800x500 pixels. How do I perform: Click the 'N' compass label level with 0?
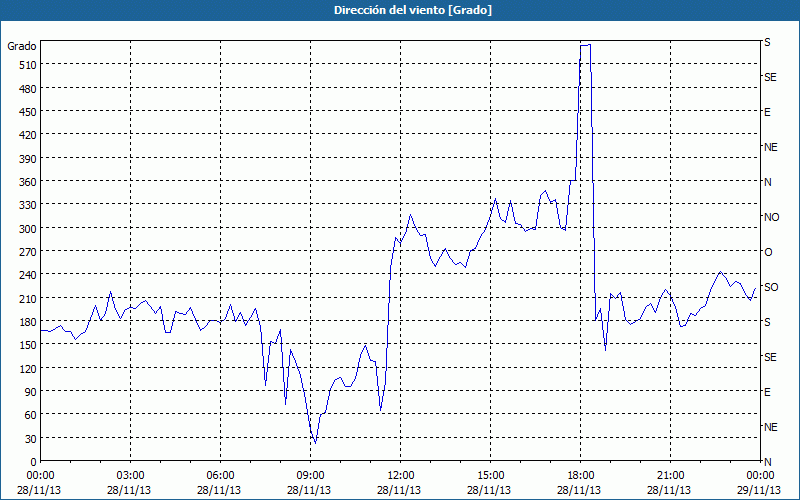[x=768, y=462]
